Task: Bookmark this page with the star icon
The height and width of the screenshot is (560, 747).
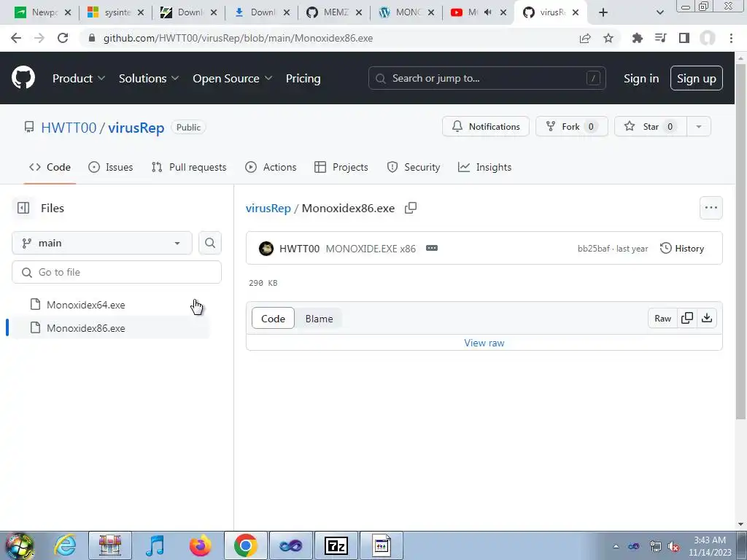Action: click(608, 38)
